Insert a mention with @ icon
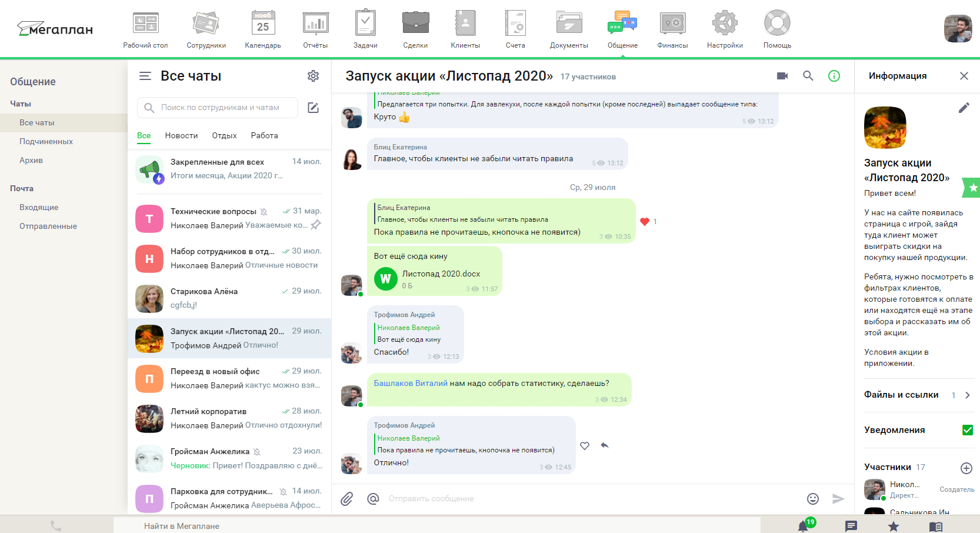The width and height of the screenshot is (980, 533). pyautogui.click(x=373, y=499)
